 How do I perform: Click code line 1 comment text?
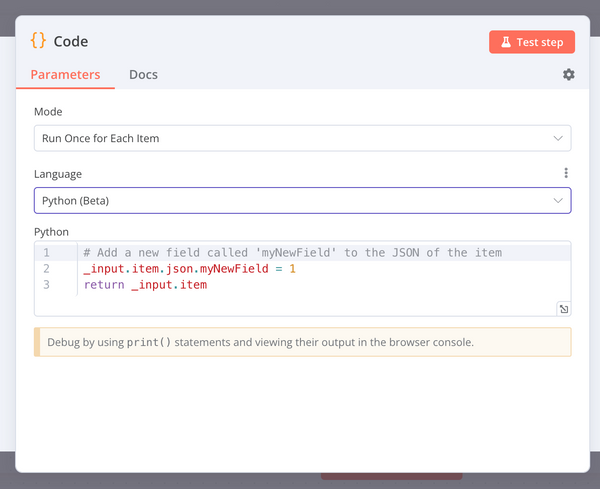[292, 253]
